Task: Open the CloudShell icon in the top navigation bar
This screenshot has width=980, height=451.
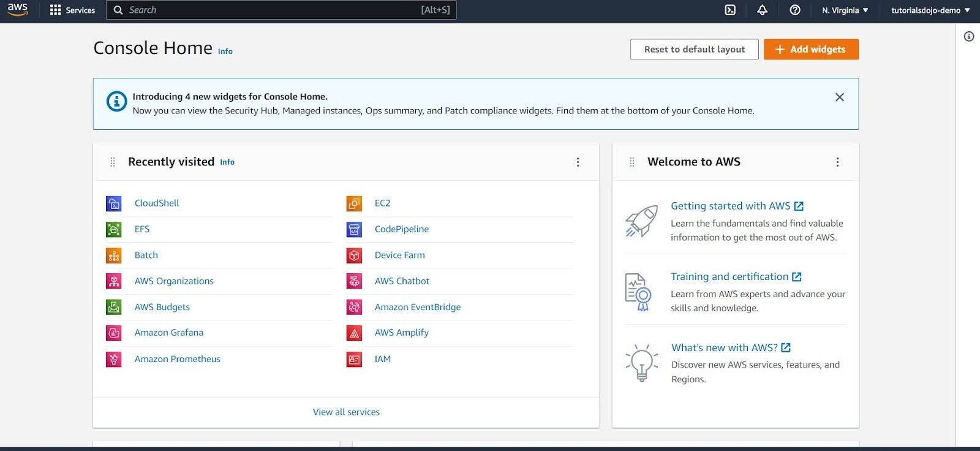Action: pos(730,10)
